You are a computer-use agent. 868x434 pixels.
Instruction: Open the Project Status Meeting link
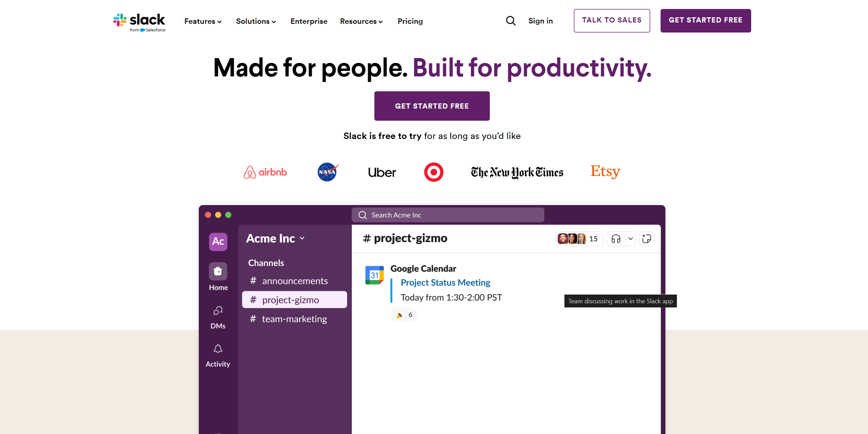445,283
